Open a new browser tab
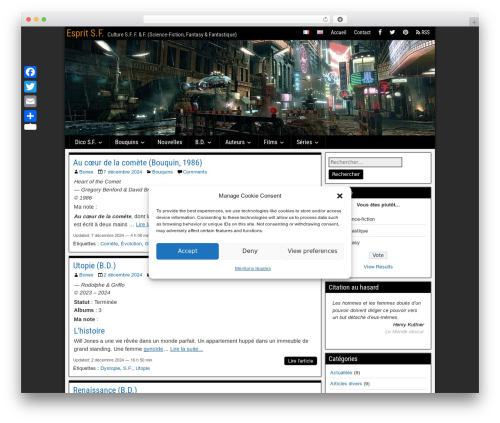This screenshot has height=423, width=500. click(x=474, y=22)
